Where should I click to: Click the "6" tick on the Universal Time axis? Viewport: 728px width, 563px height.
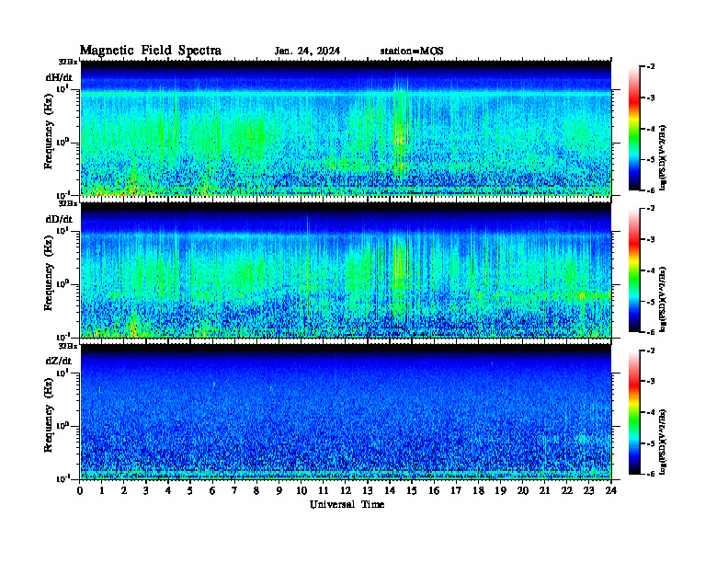pos(212,490)
